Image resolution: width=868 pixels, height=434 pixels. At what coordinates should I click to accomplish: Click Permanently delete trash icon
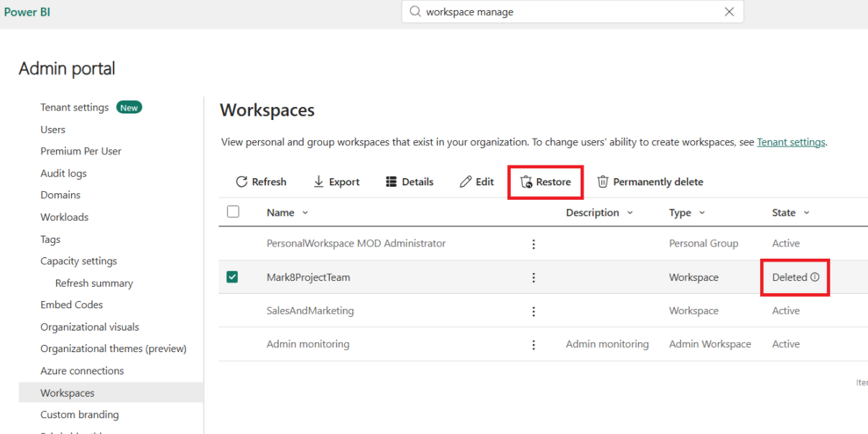604,182
